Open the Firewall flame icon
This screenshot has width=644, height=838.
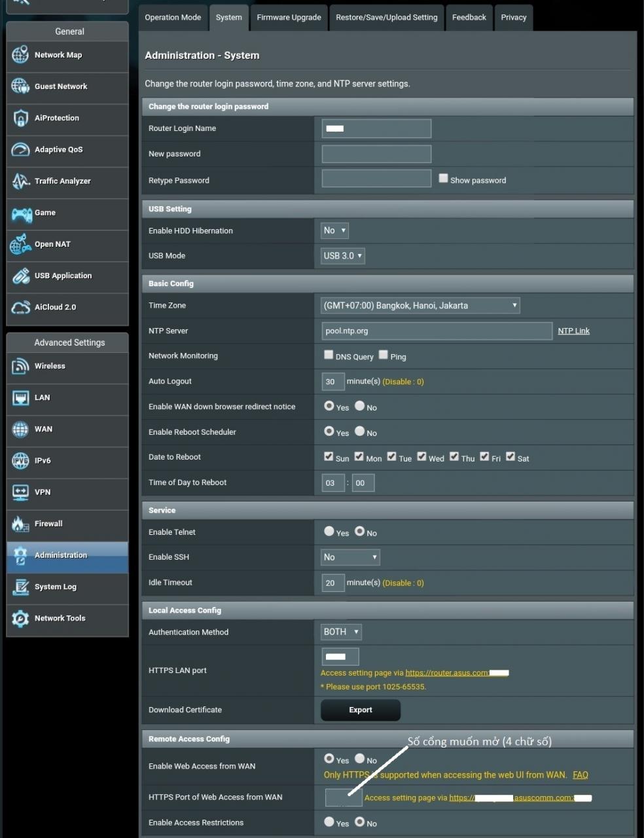pos(20,524)
